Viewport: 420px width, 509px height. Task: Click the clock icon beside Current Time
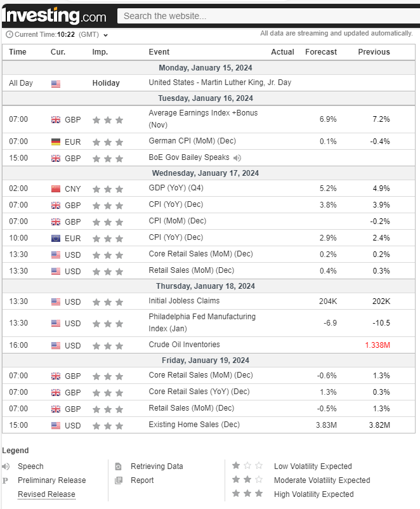9,35
